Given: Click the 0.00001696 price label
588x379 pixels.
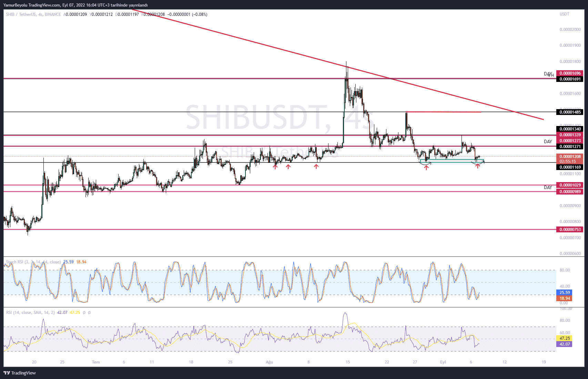Looking at the screenshot, I should (570, 73).
